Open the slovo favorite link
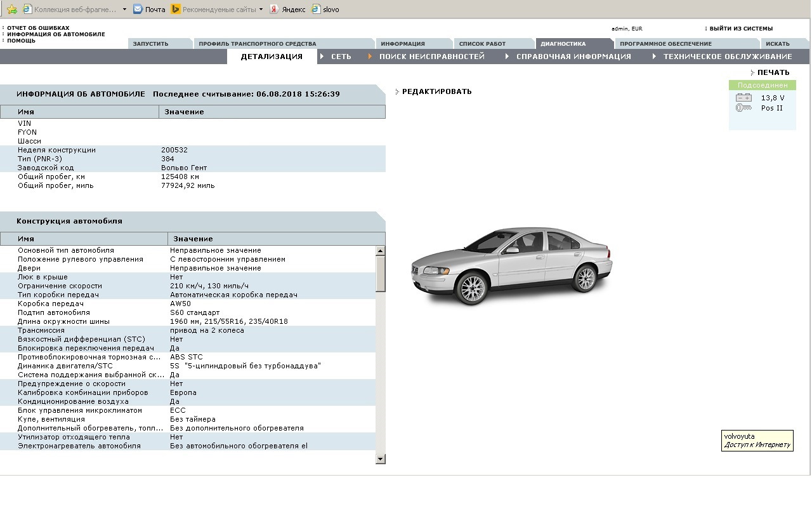The height and width of the screenshot is (508, 812). tap(325, 10)
